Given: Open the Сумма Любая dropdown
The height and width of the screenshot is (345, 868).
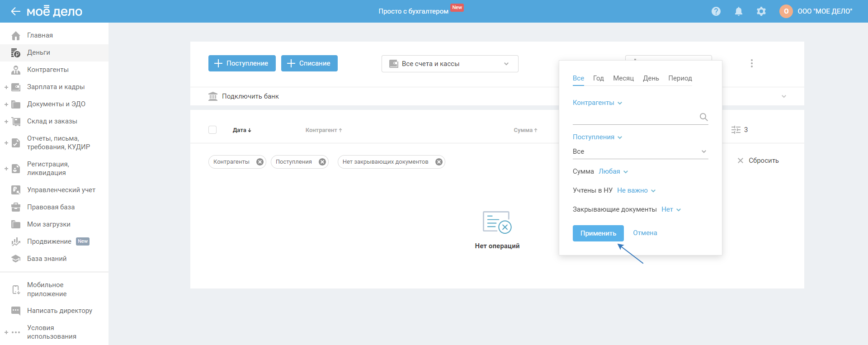Looking at the screenshot, I should point(613,171).
